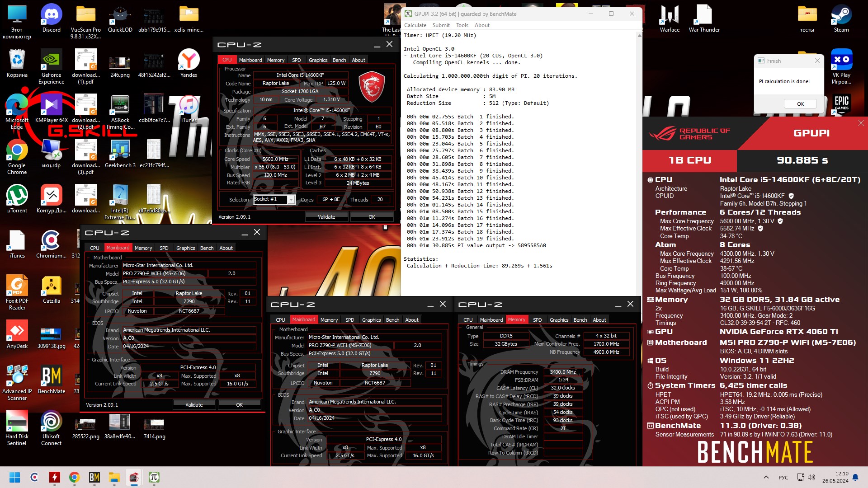
Task: Close the BenchMate GPUPI result panel
Action: pyautogui.click(x=861, y=123)
